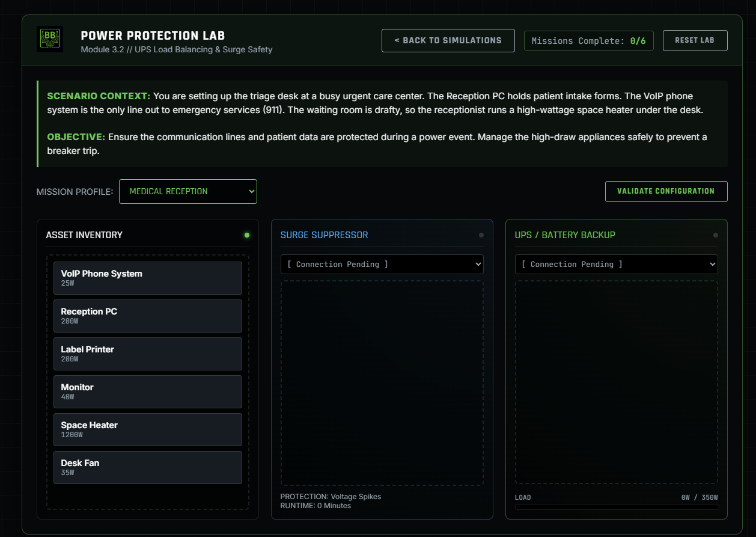This screenshot has width=756, height=537.
Task: Click the Surge Suppressor empty drop zone
Action: tap(382, 382)
